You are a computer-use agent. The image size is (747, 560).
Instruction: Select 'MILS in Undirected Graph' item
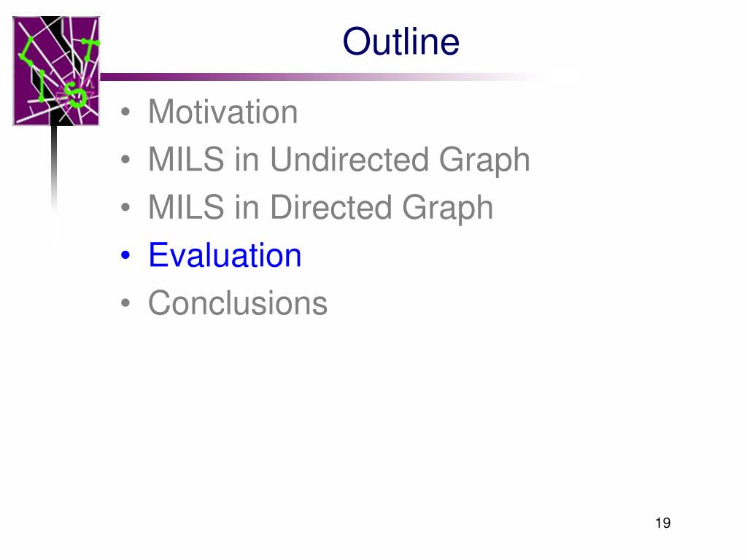(x=339, y=160)
